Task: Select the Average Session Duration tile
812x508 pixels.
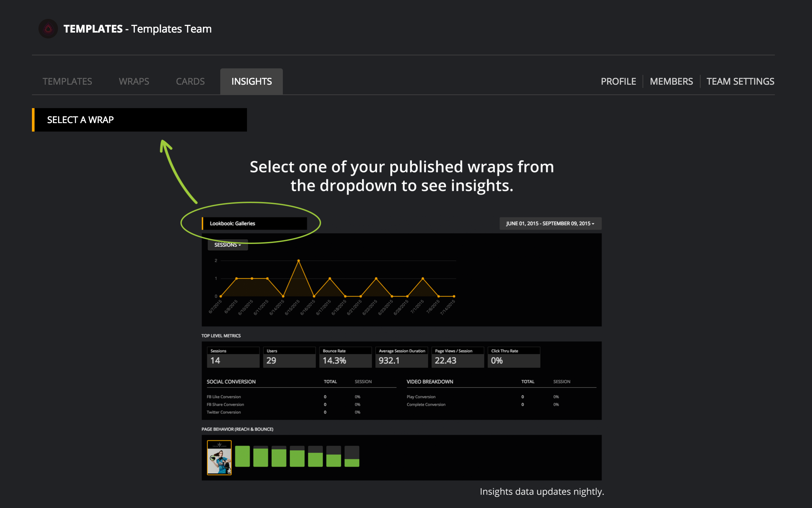Action: [401, 357]
